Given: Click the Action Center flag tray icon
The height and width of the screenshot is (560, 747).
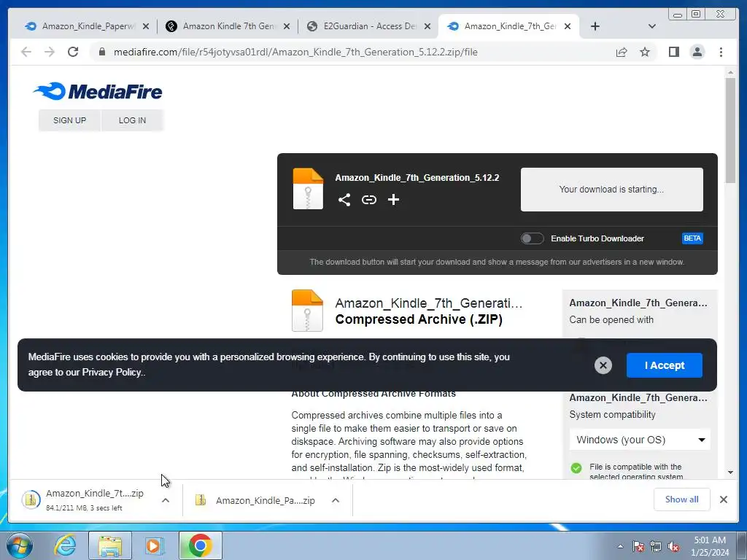Looking at the screenshot, I should pyautogui.click(x=638, y=547).
